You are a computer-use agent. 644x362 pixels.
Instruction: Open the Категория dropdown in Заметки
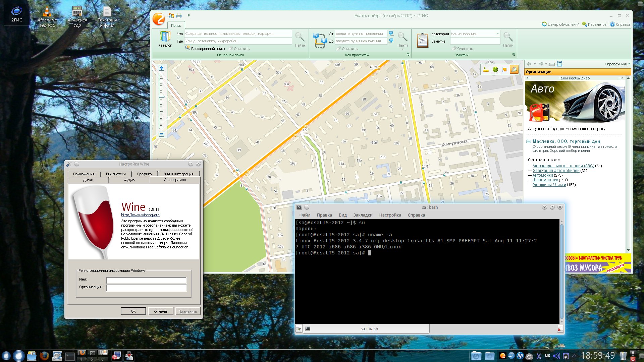(x=498, y=34)
